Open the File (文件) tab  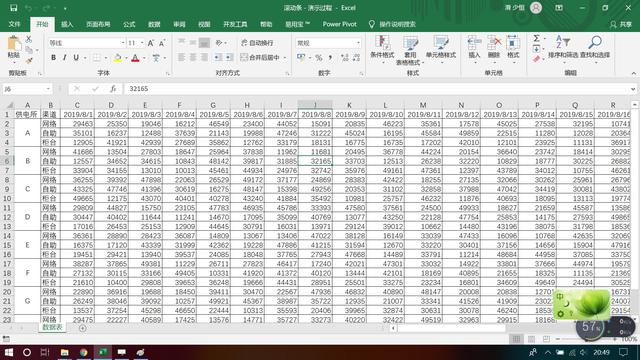point(14,24)
